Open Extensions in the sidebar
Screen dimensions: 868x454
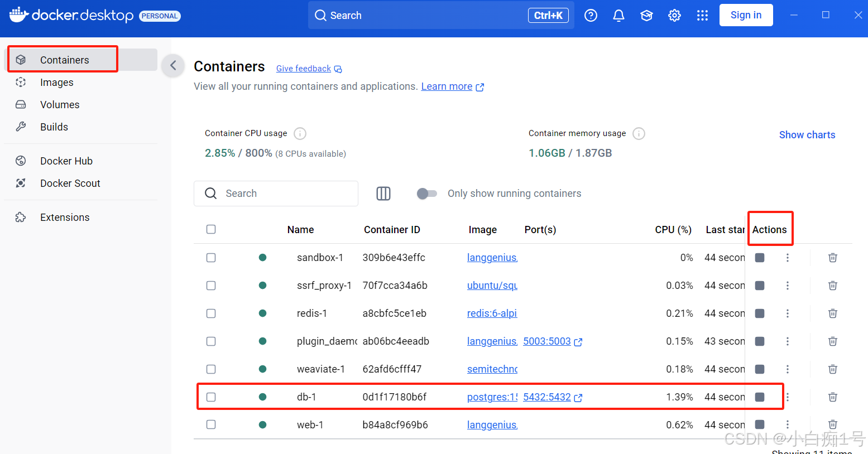[81, 218]
